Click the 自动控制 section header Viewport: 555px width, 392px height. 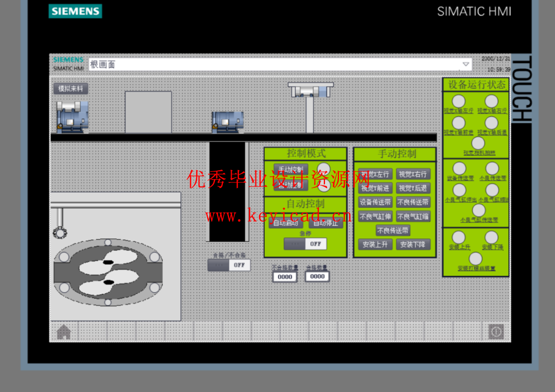point(305,204)
